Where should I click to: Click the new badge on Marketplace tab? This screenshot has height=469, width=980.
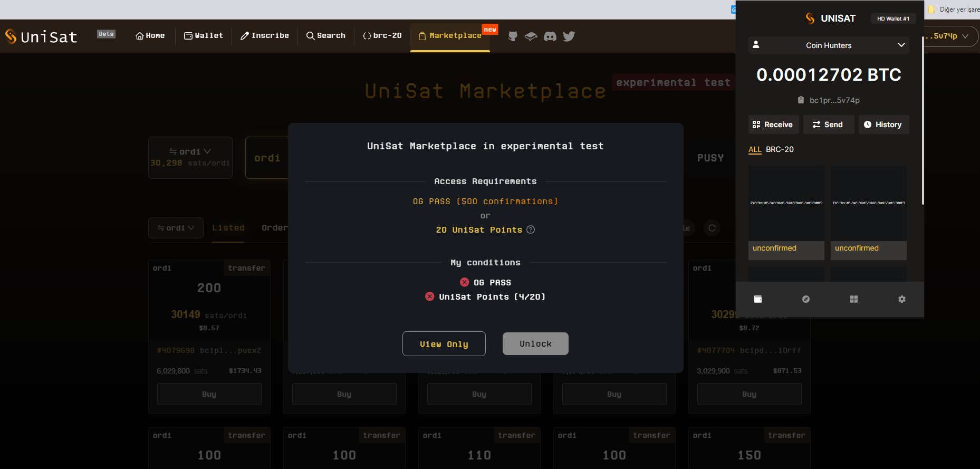pyautogui.click(x=490, y=30)
